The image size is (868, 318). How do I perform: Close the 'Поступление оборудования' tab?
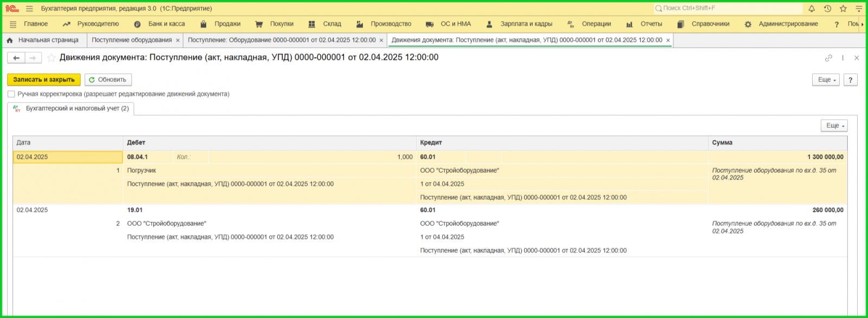[177, 41]
